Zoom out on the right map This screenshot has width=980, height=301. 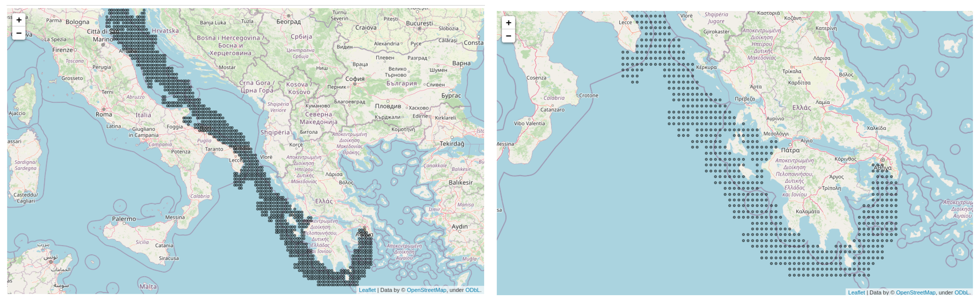point(508,36)
